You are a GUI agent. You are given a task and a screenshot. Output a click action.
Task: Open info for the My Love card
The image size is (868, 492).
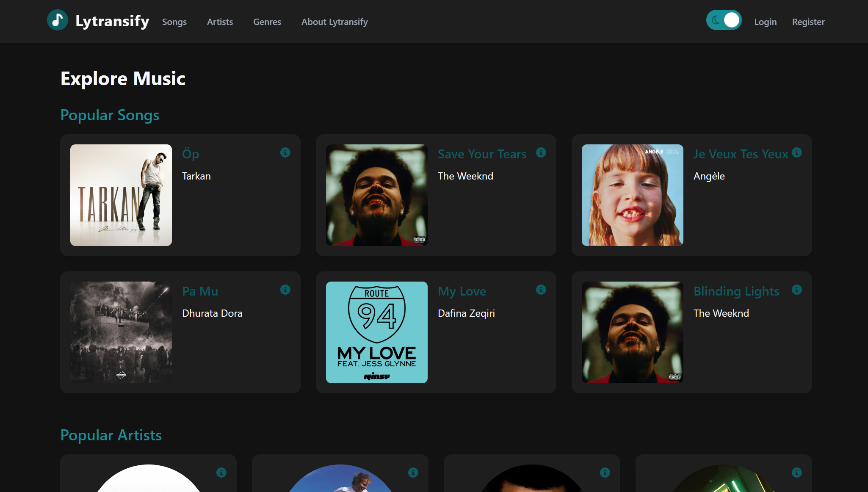(541, 290)
